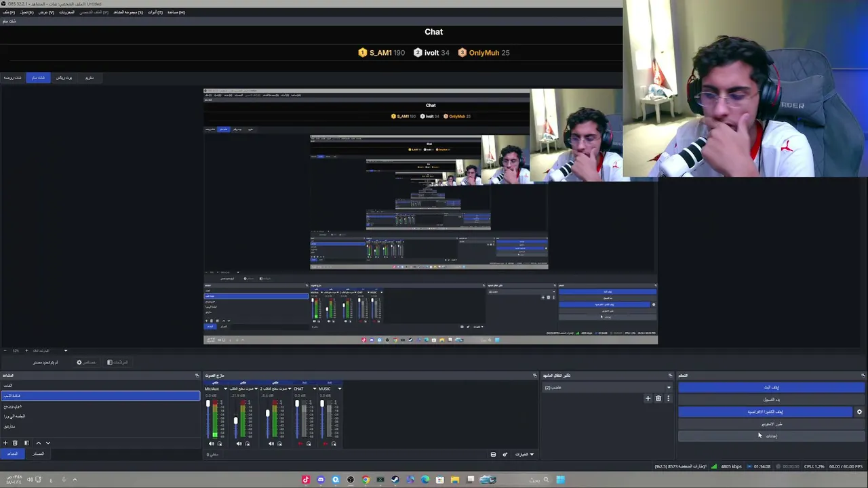Screen dimensions: 868x488
Task: Stop streaming with the top control button
Action: tap(772, 388)
